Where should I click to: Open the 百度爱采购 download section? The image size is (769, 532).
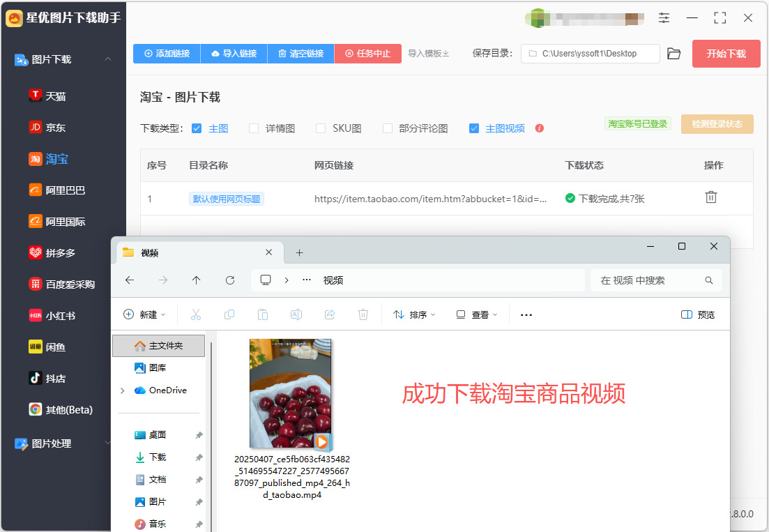[62, 284]
